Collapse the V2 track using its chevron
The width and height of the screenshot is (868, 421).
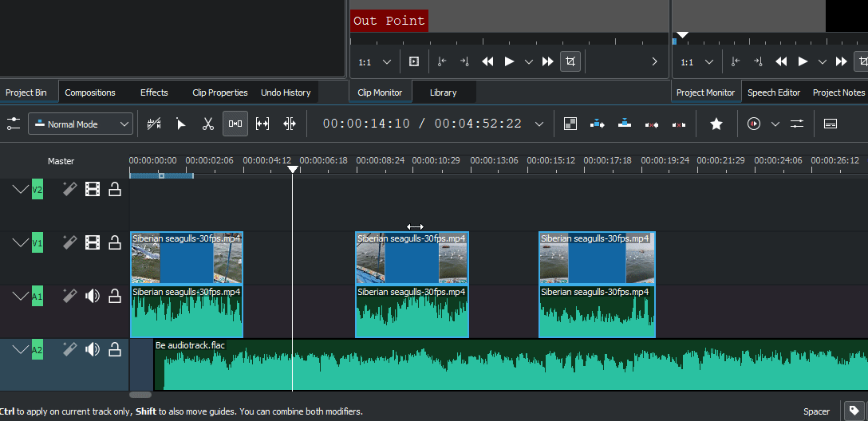click(19, 190)
